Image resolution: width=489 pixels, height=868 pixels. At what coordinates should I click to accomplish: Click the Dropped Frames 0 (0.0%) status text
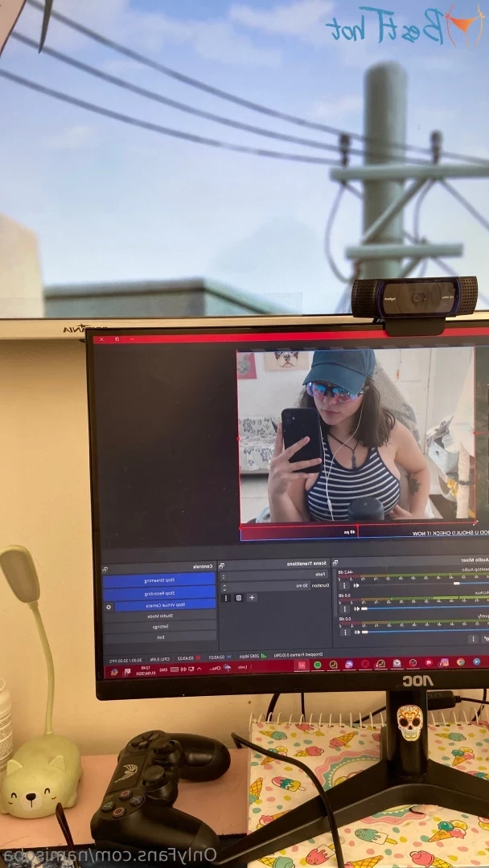298,654
